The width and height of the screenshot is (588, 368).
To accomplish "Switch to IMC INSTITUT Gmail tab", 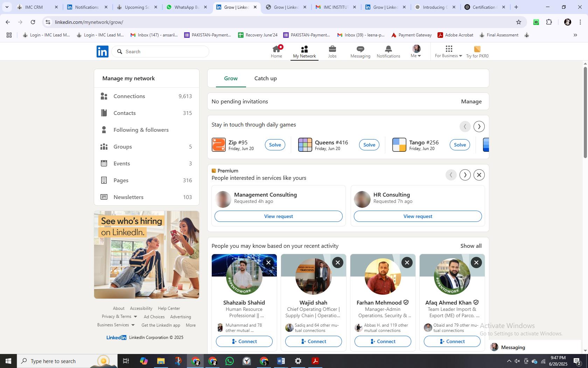I will pos(336,7).
